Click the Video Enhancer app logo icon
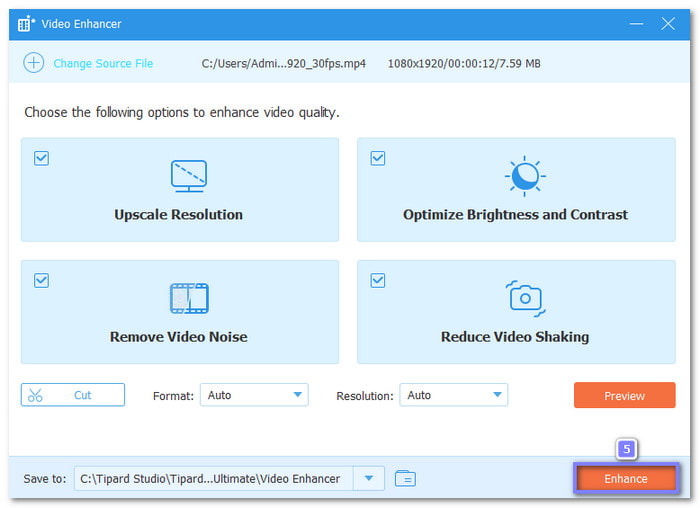Screen dimensions: 700x508 coord(28,23)
